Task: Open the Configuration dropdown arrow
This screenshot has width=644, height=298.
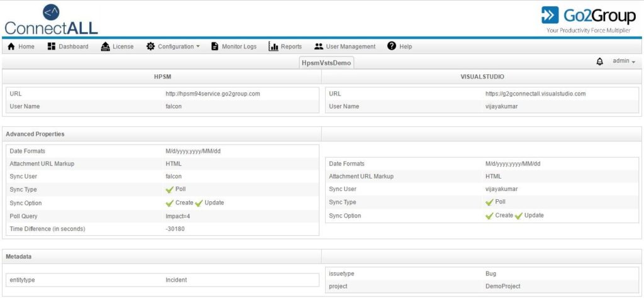Action: (198, 47)
